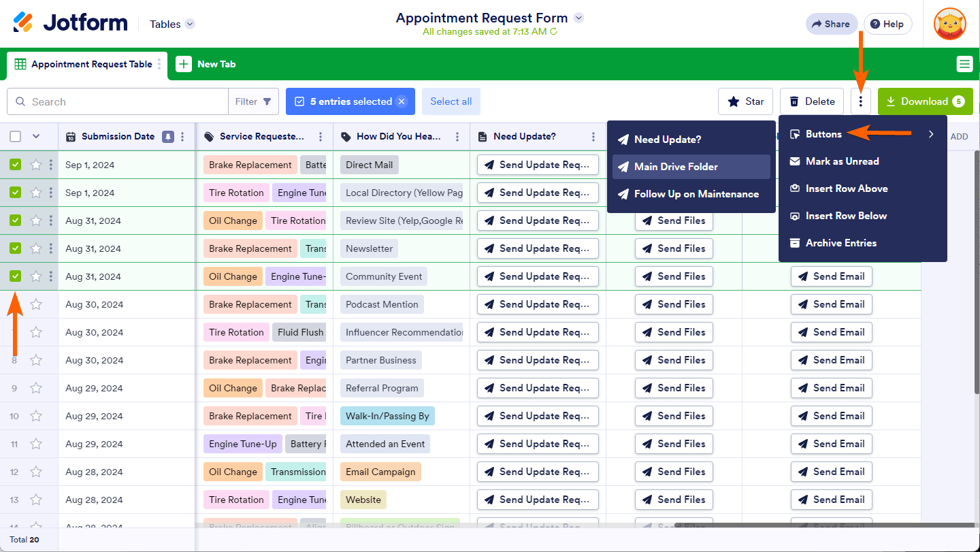Open the dropdown arrow beside the header checkbox
Screen dimensions: 980x552
coord(36,137)
